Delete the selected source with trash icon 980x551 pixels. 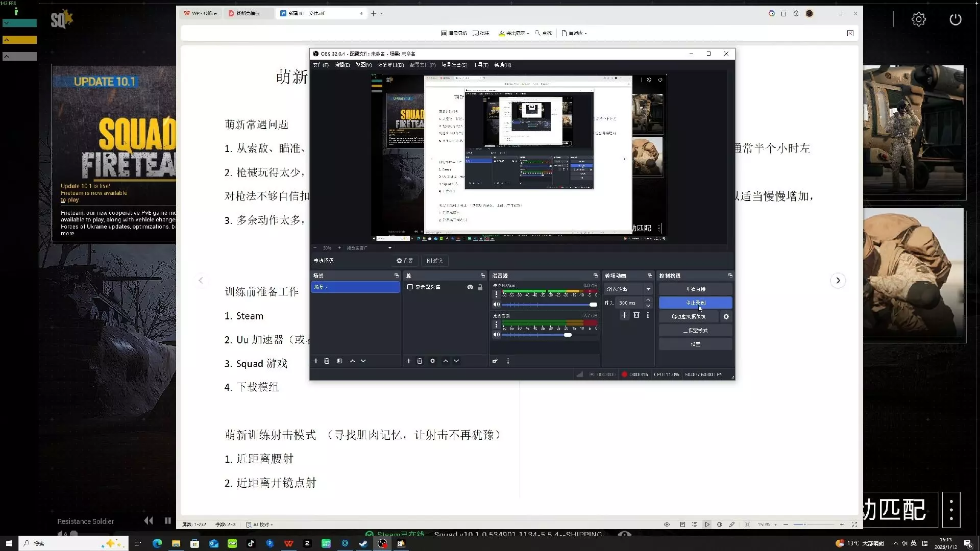420,361
